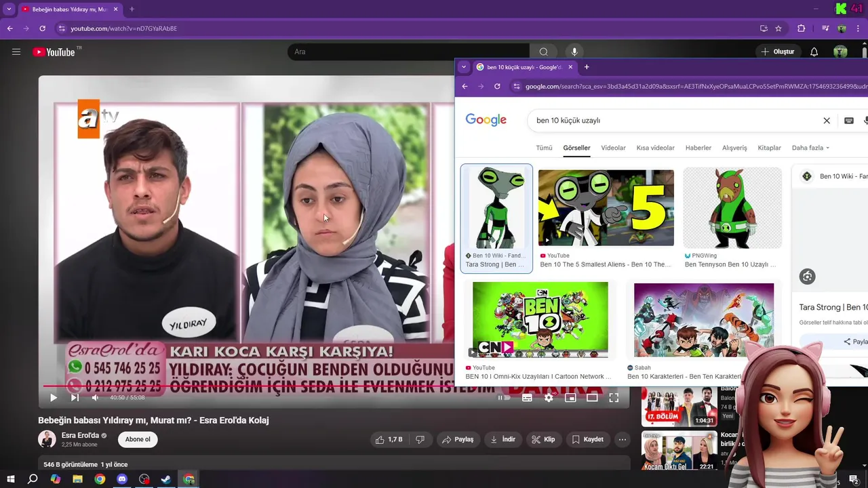This screenshot has width=868, height=488.
Task: Open YouTube notifications bell
Action: pos(814,52)
